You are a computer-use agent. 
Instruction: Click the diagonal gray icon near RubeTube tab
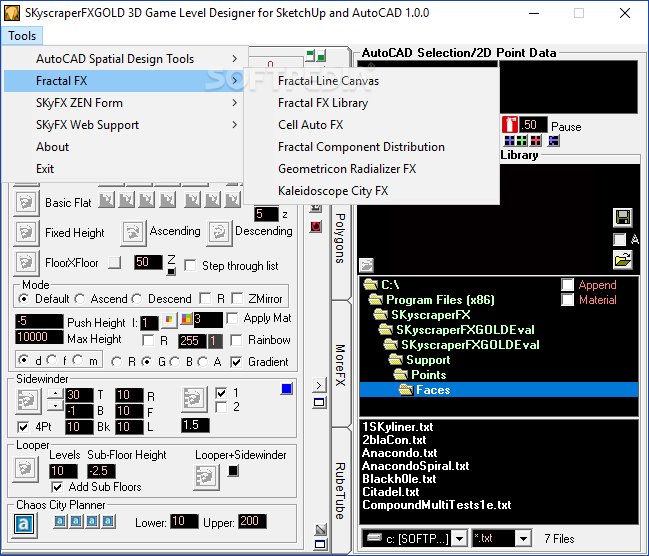point(321,529)
